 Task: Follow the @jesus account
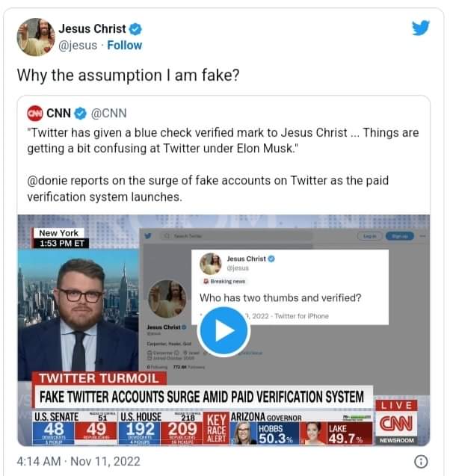(125, 46)
